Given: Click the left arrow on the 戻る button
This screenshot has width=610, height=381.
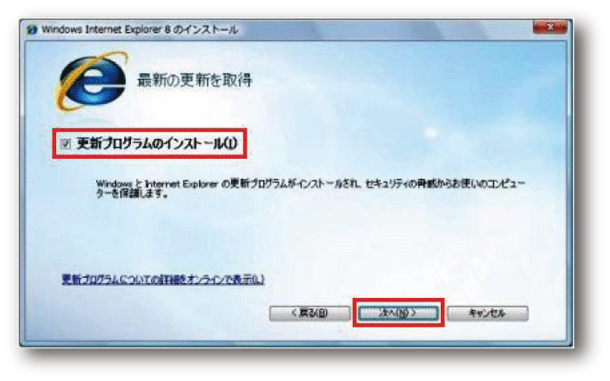Looking at the screenshot, I should [294, 313].
